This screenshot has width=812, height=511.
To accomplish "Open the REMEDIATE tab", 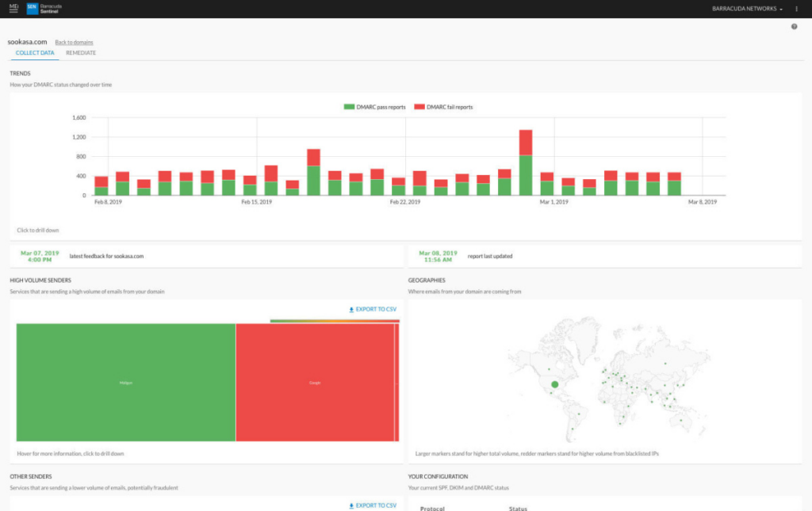I will (81, 53).
